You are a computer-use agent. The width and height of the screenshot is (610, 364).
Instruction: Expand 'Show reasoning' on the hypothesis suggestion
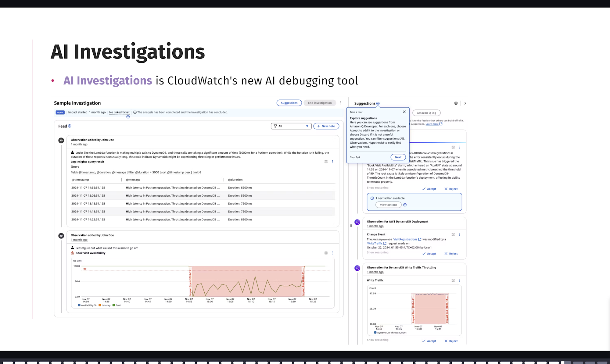[378, 187]
